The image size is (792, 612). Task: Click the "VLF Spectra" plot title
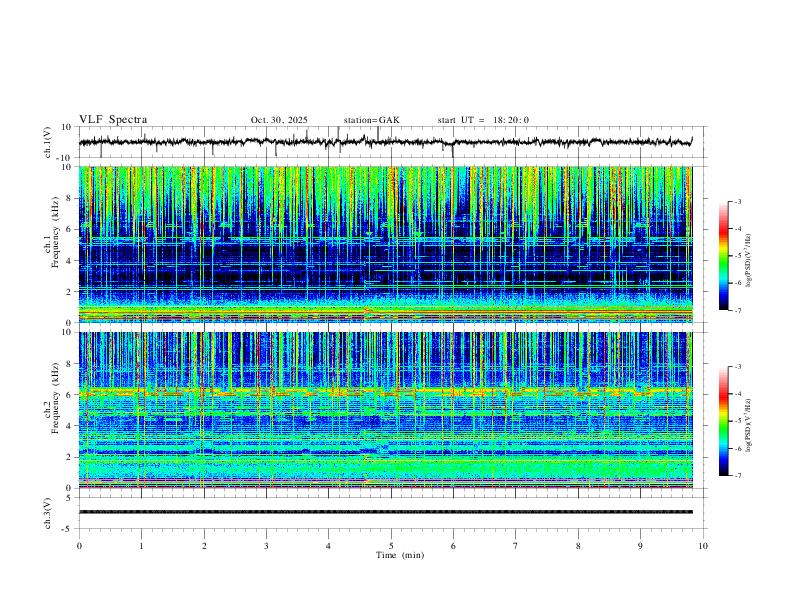coord(113,120)
